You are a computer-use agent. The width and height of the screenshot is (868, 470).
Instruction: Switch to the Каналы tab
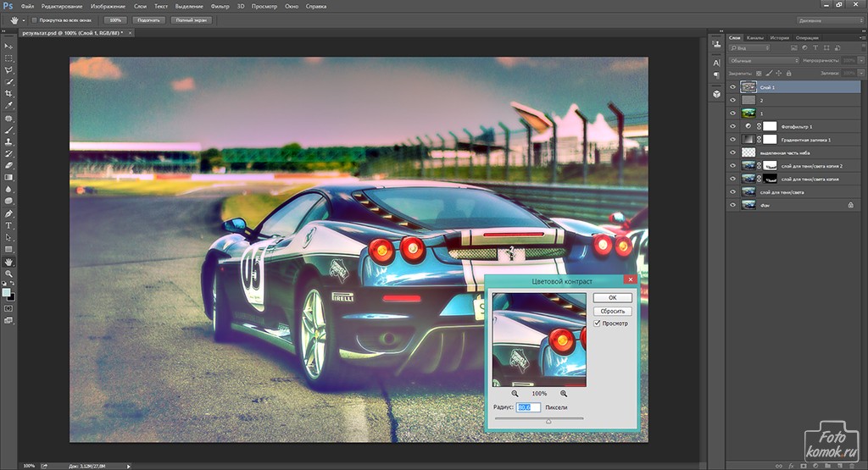coord(755,37)
